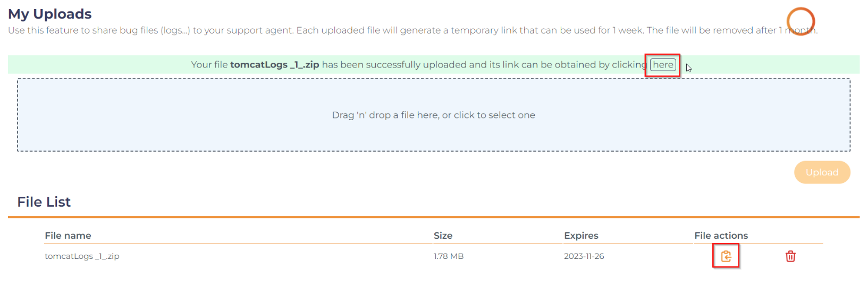Delete tomcatLogs_1_.zip using the trash icon

[x=790, y=256]
